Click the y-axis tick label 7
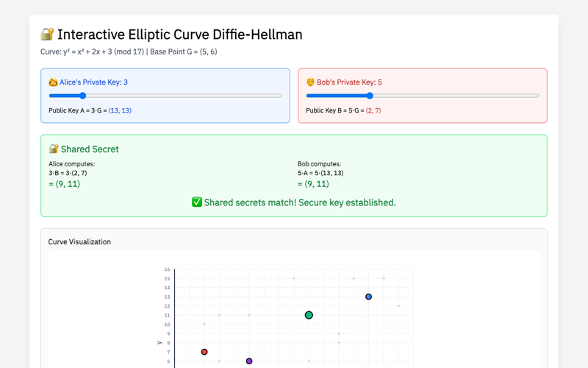This screenshot has width=588, height=368. coord(168,353)
